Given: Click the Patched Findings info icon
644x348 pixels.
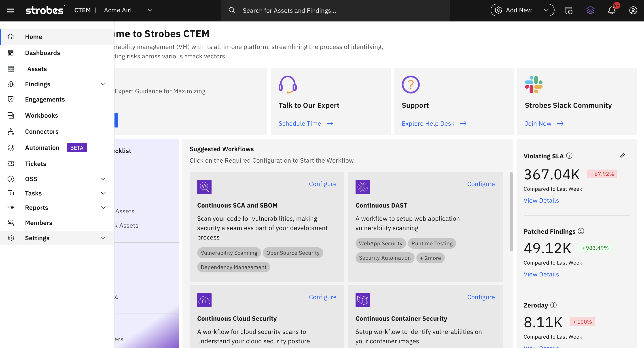Looking at the screenshot, I should 581,231.
